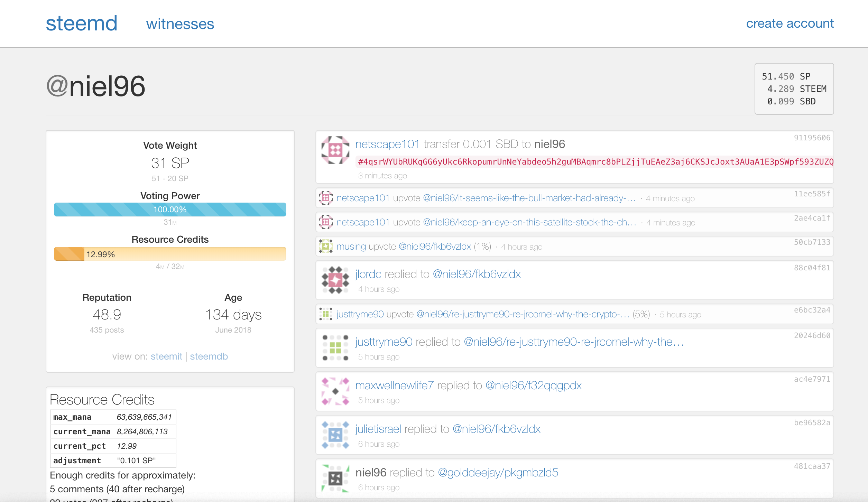This screenshot has height=502, width=868.
Task: Go to the witnesses page
Action: pyautogui.click(x=180, y=24)
